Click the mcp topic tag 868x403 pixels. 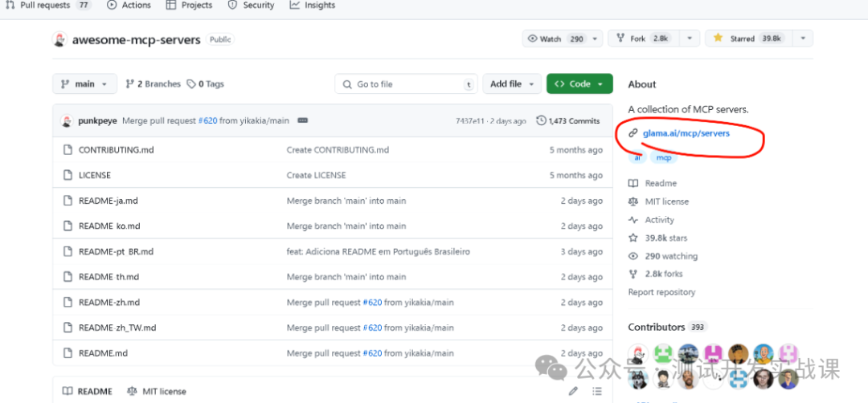click(664, 157)
